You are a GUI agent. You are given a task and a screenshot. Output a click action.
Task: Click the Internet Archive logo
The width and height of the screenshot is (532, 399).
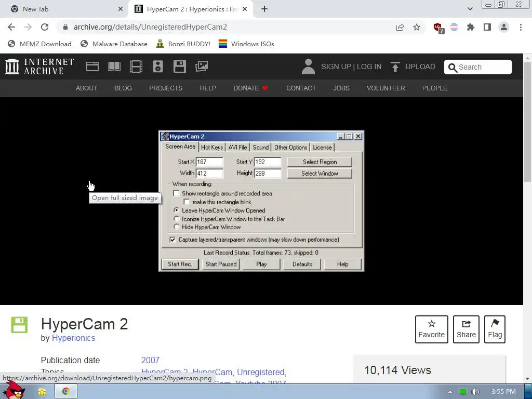(39, 66)
